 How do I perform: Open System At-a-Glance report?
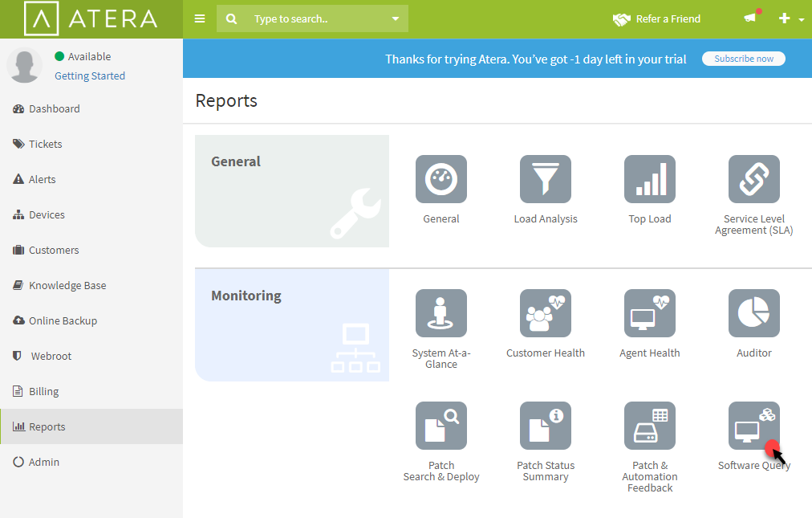click(x=441, y=313)
